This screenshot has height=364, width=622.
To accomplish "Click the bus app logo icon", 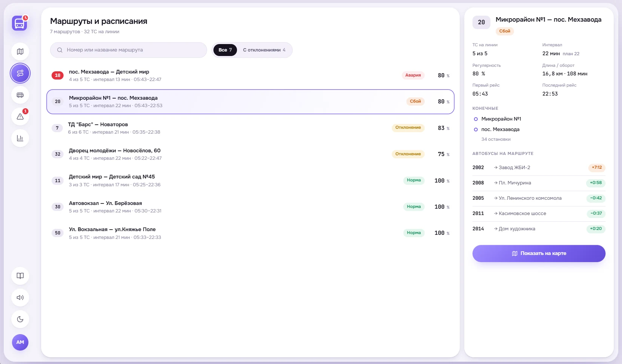I will (19, 23).
